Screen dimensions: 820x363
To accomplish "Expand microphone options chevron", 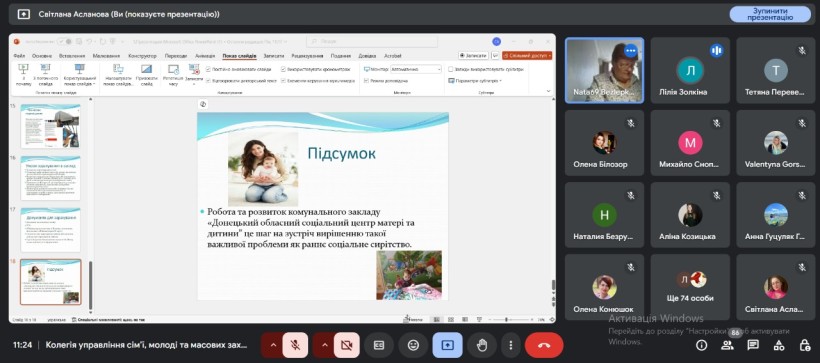I will click(272, 345).
